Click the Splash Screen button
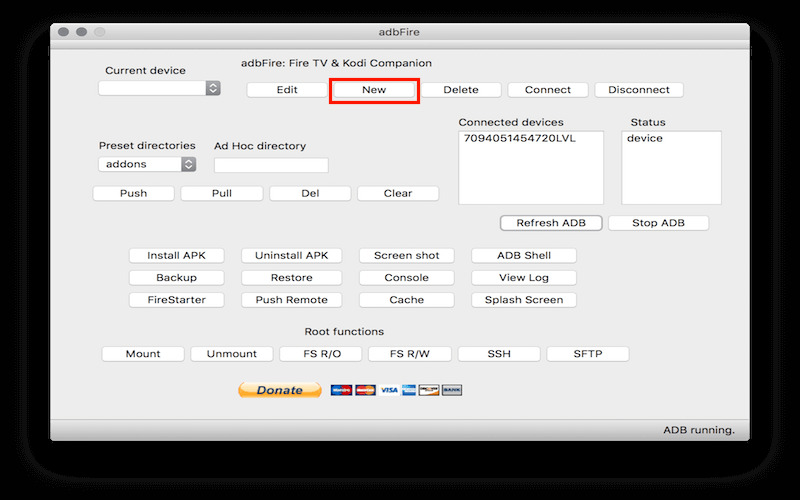The image size is (800, 500). coord(524,300)
